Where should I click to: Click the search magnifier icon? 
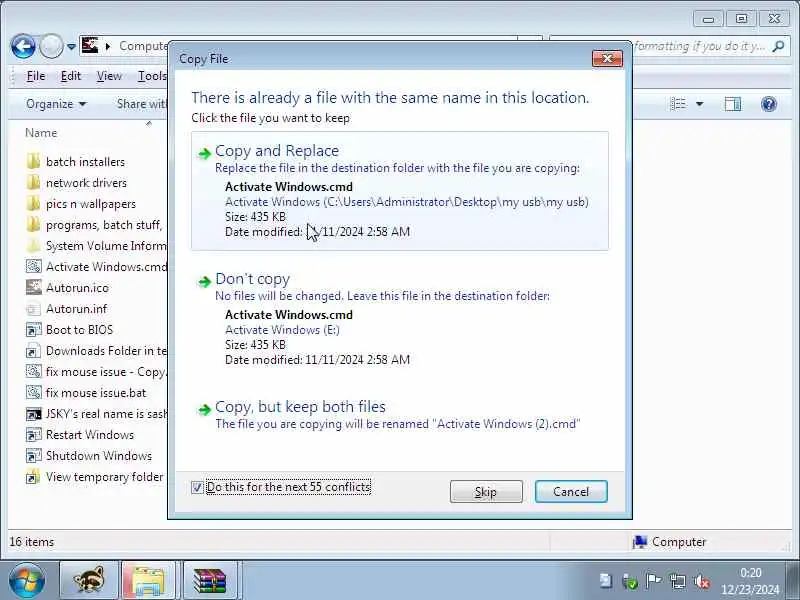coord(778,46)
